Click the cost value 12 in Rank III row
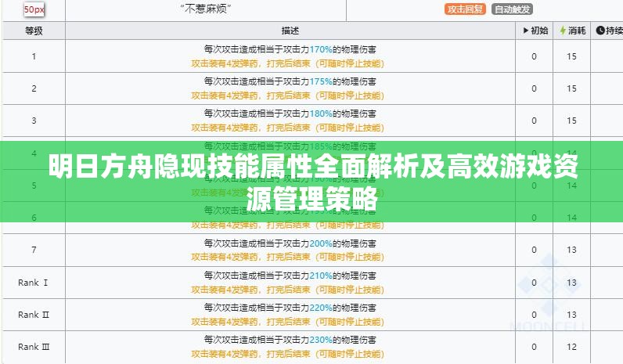 (x=571, y=347)
